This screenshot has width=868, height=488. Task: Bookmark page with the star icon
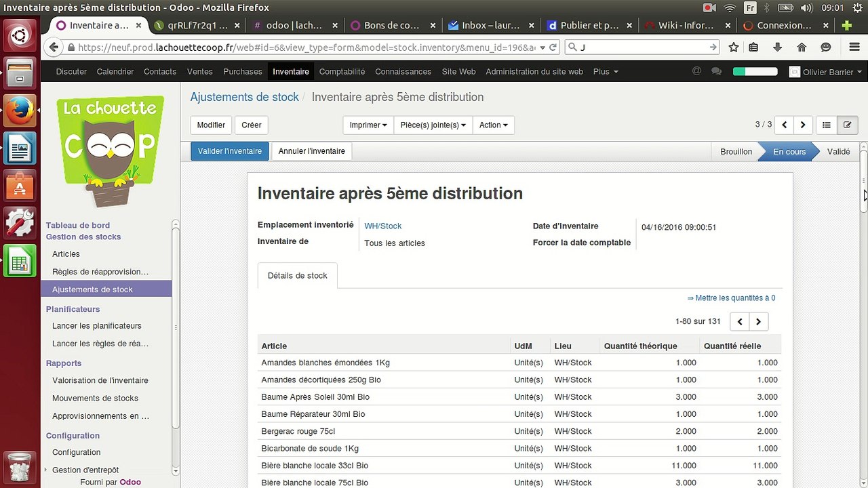[734, 47]
